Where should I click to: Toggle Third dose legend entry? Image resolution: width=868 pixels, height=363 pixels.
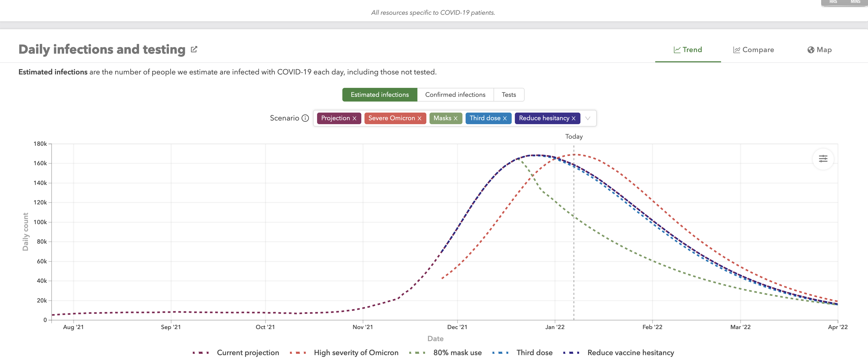pos(522,352)
